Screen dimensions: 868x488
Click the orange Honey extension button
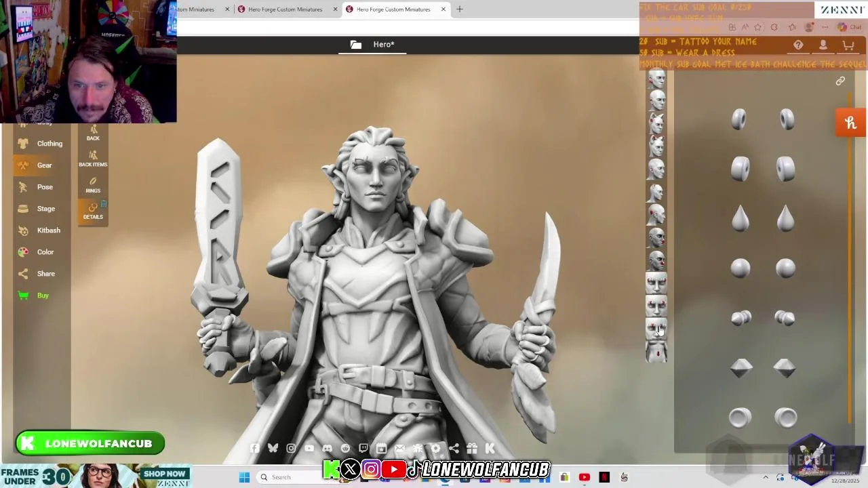coord(851,123)
